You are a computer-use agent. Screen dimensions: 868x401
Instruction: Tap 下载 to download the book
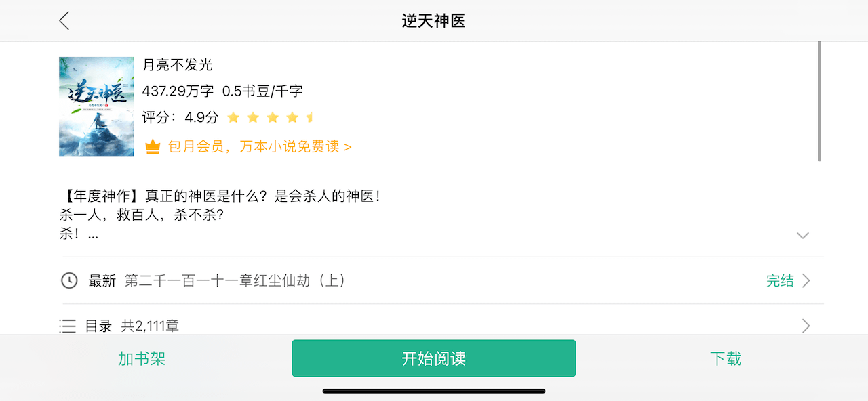pos(726,358)
